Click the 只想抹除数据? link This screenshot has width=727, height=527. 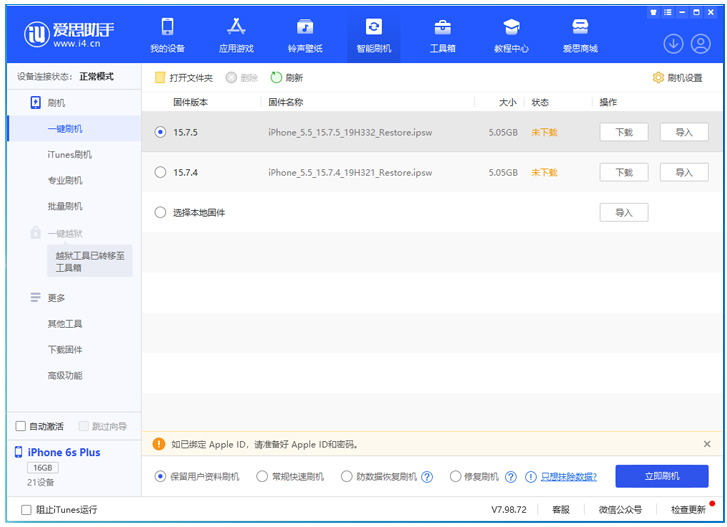[569, 476]
